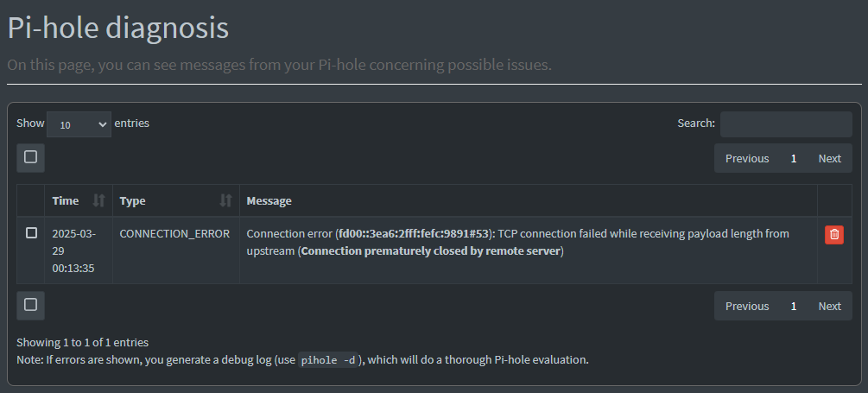The width and height of the screenshot is (868, 393).
Task: Click the 2025-03-29 00:13:35 timestamp cell
Action: tap(74, 250)
